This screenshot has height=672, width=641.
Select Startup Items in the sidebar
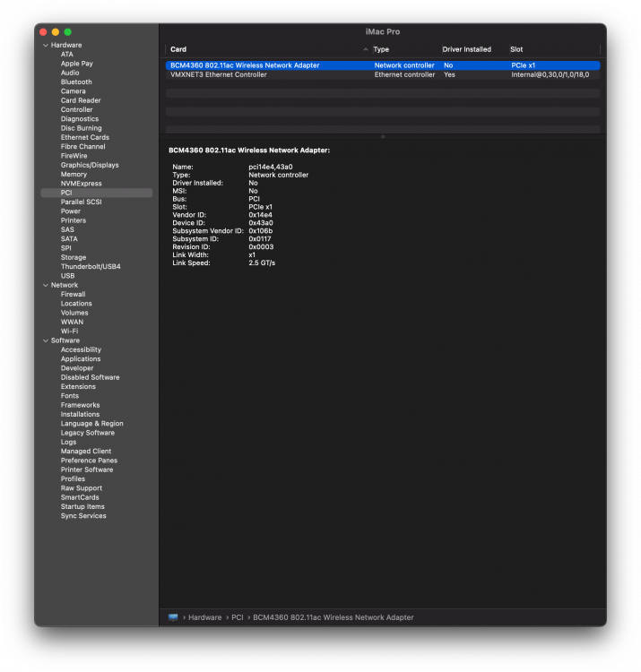(82, 506)
